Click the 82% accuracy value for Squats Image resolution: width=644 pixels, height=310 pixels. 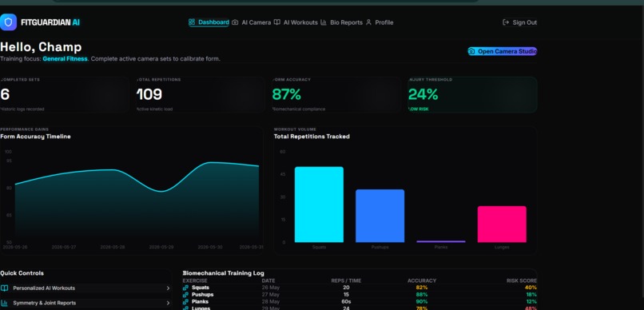(x=421, y=288)
